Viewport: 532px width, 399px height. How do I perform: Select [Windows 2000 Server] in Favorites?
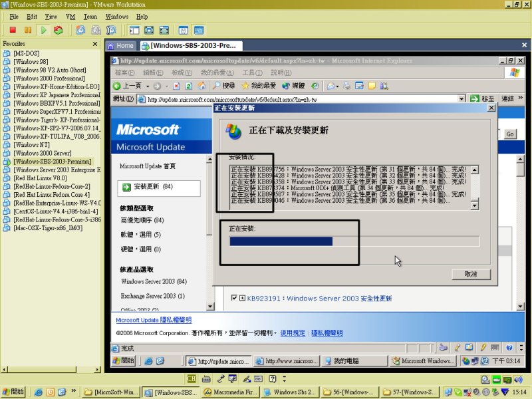tap(42, 153)
